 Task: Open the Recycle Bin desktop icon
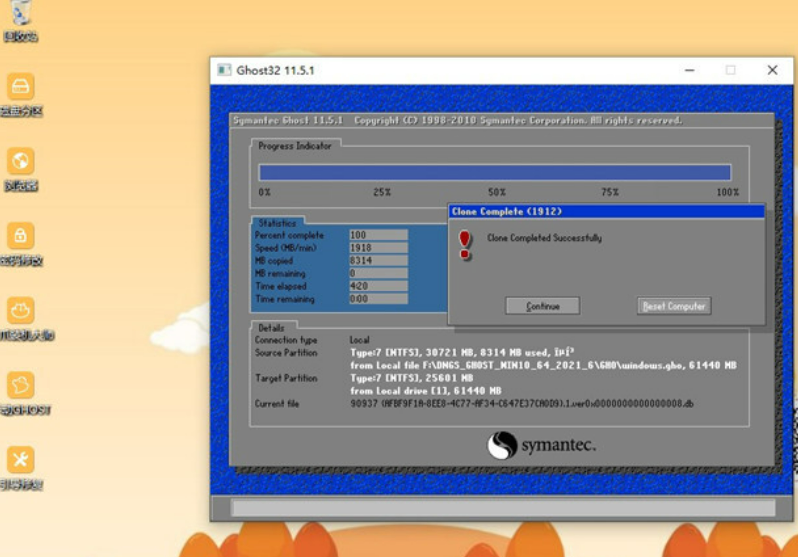tap(21, 14)
